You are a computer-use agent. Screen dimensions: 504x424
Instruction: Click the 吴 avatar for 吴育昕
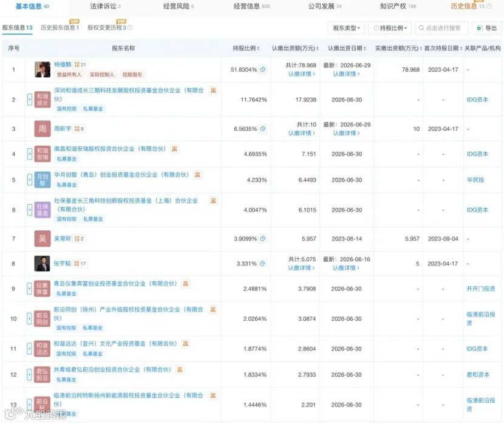click(x=43, y=239)
